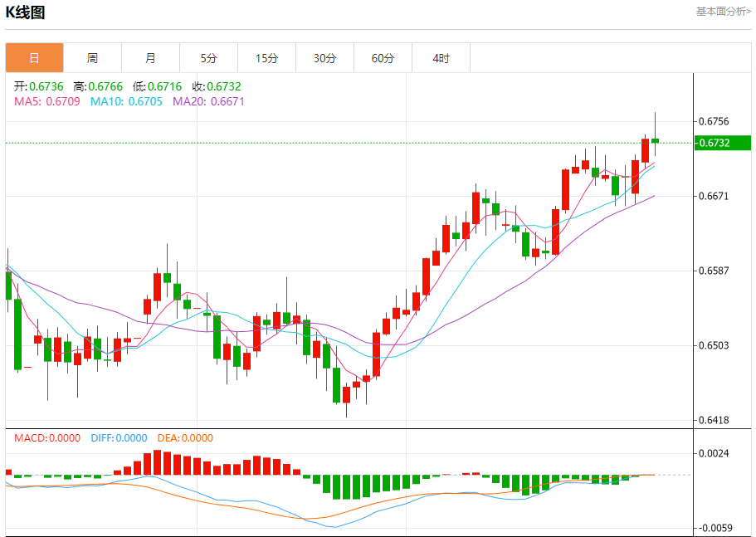The image size is (756, 537).
Task: Click the MA20 indicator label
Action: (208, 101)
